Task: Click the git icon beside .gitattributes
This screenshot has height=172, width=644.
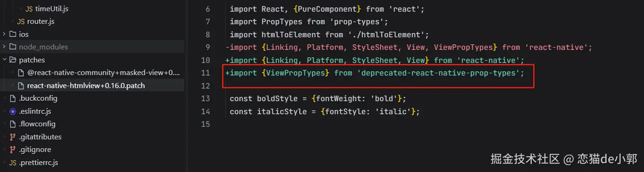Action: tap(13, 137)
